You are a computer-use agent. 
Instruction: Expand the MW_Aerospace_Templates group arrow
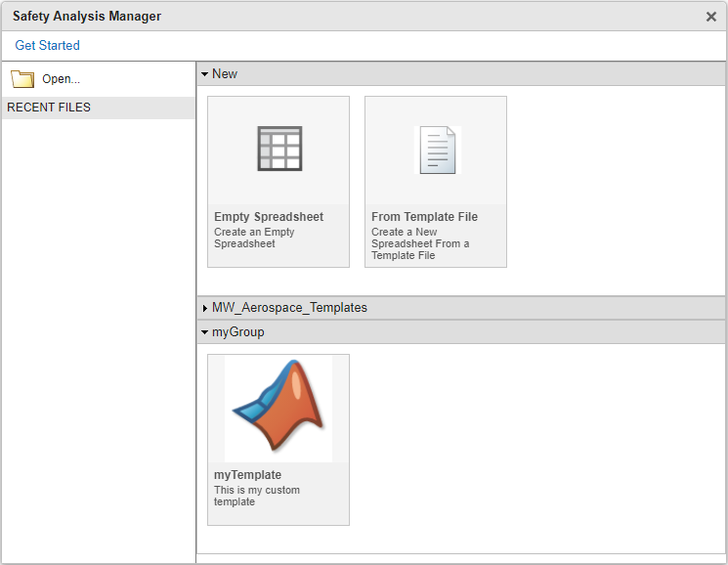click(x=205, y=308)
